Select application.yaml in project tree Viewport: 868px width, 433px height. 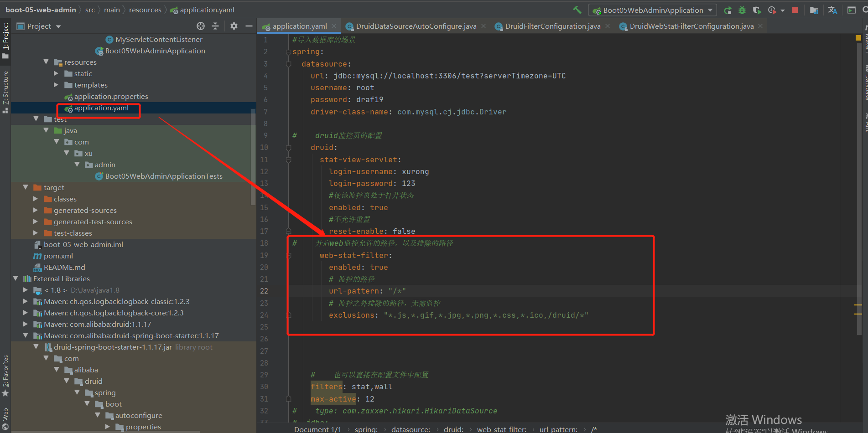click(x=101, y=108)
